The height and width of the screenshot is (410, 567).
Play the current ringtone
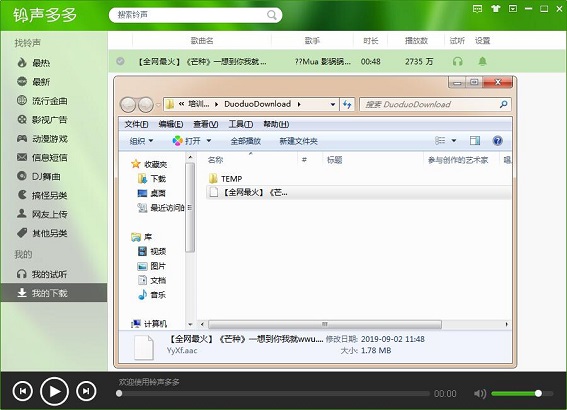tap(54, 391)
